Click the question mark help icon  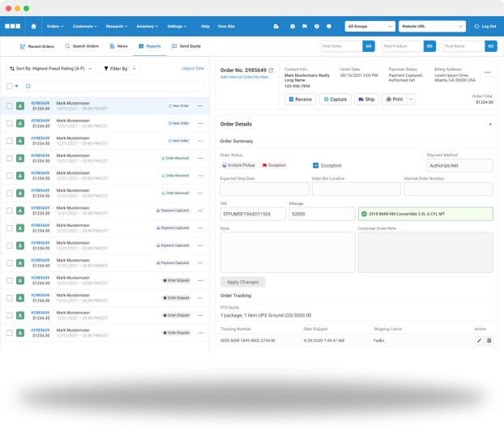coord(317,27)
